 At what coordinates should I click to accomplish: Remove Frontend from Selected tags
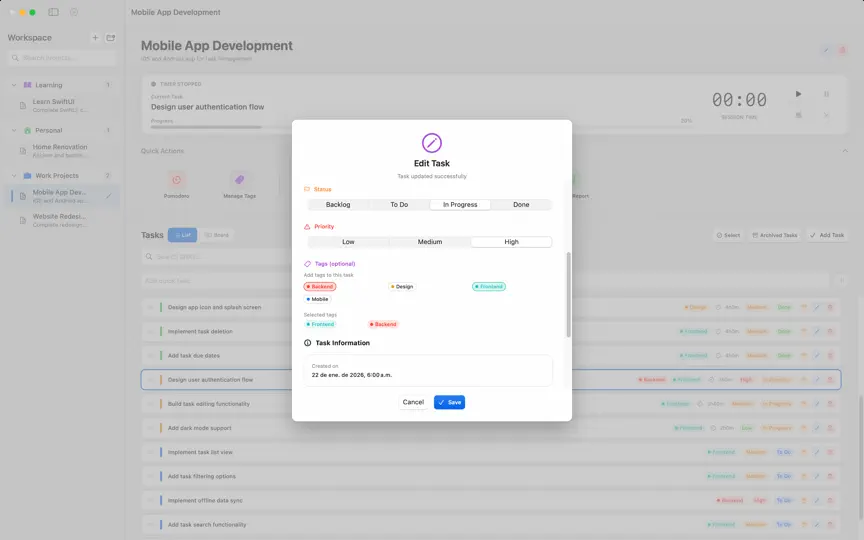tap(320, 325)
